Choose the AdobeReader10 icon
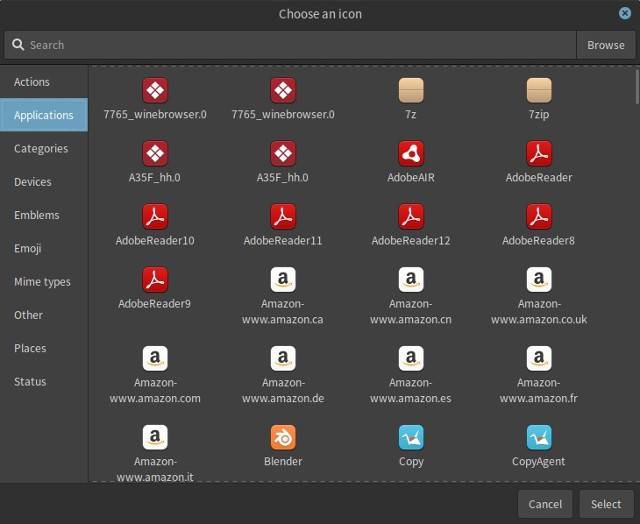640x524 pixels. pos(155,217)
